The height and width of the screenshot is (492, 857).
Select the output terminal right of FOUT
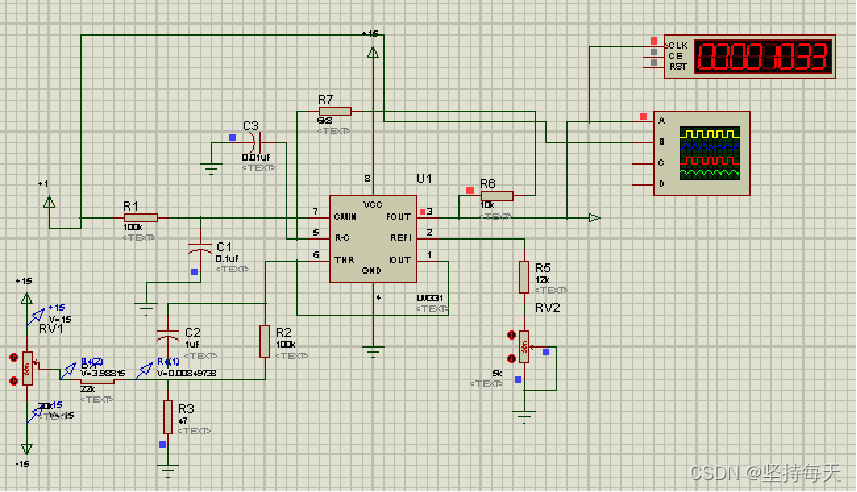(595, 218)
